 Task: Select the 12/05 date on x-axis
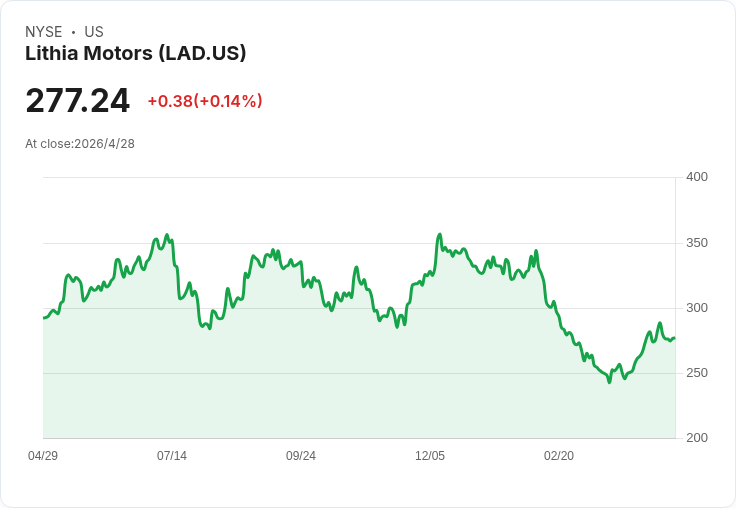[x=430, y=456]
